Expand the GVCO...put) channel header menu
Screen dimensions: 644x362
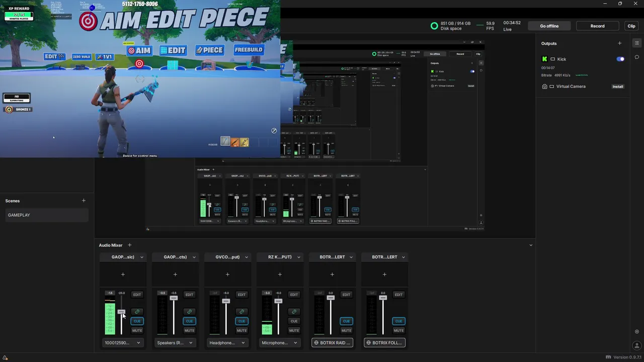coord(246,257)
